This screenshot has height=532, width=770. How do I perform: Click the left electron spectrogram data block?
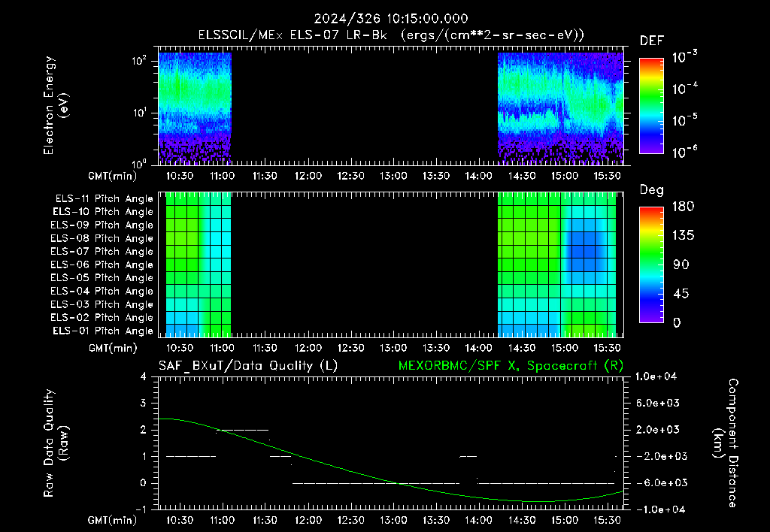point(195,108)
